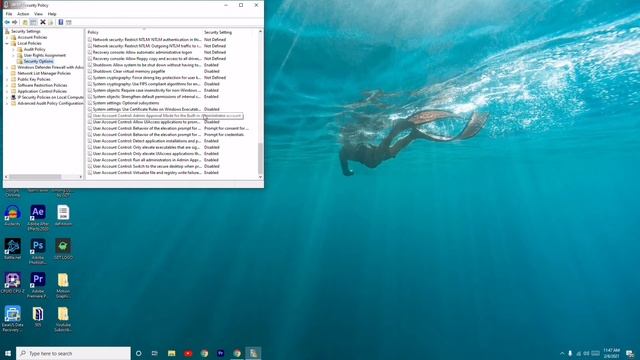
Task: Select UAC: Virtualize file and registry write failures
Action: [147, 173]
